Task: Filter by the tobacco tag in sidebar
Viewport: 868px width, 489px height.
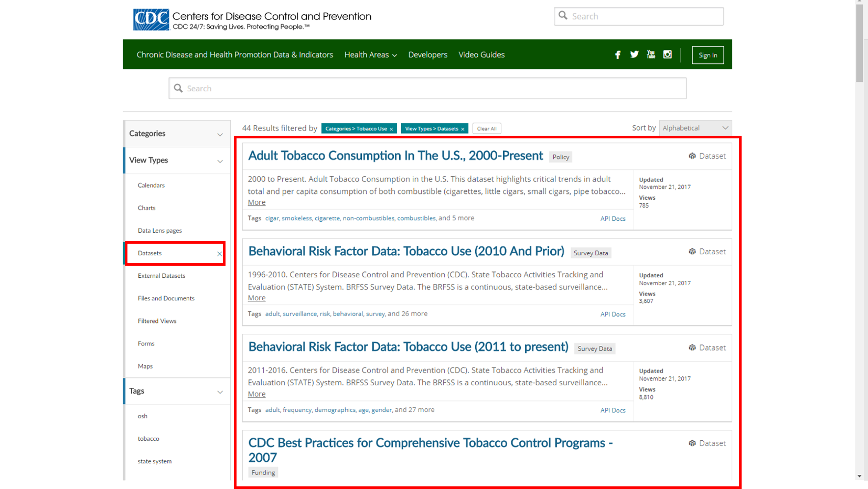Action: [x=148, y=439]
